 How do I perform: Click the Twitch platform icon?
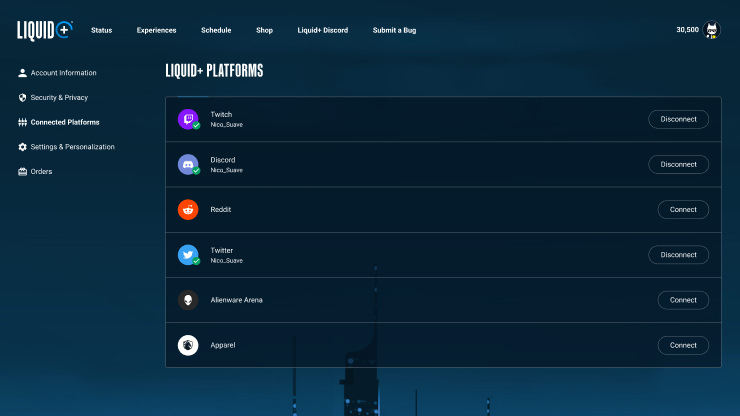pyautogui.click(x=188, y=119)
